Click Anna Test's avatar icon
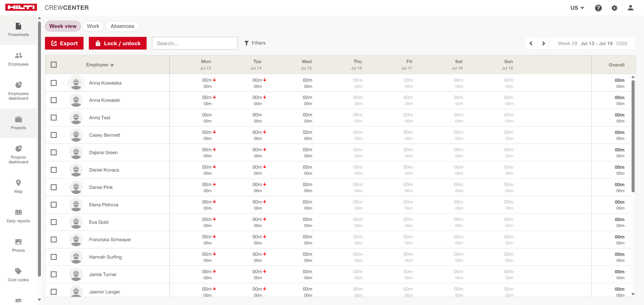 [76, 118]
